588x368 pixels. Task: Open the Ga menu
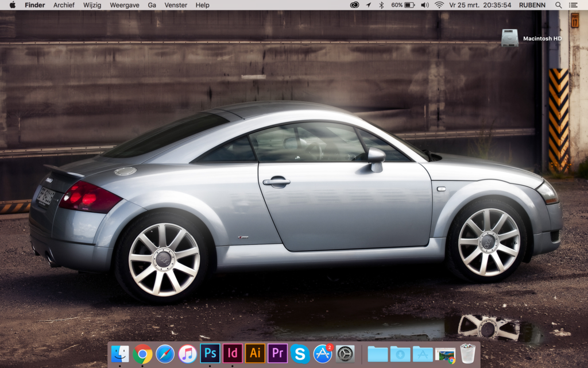152,5
